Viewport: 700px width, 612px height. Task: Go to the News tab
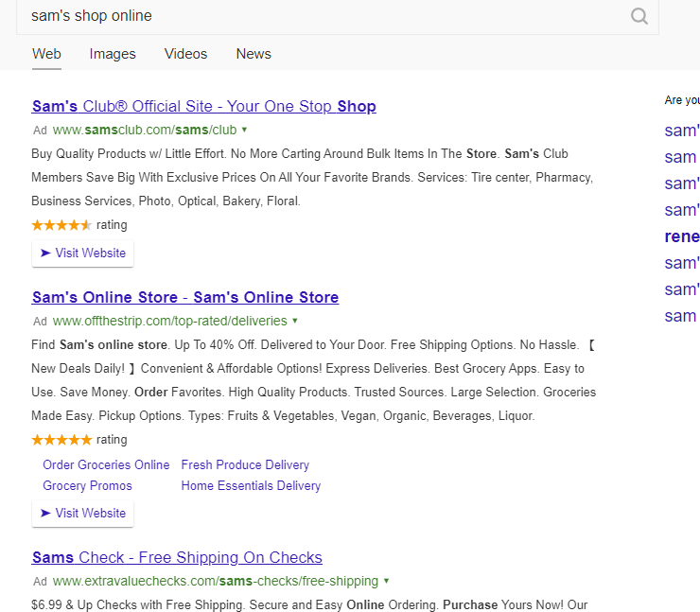click(x=254, y=54)
